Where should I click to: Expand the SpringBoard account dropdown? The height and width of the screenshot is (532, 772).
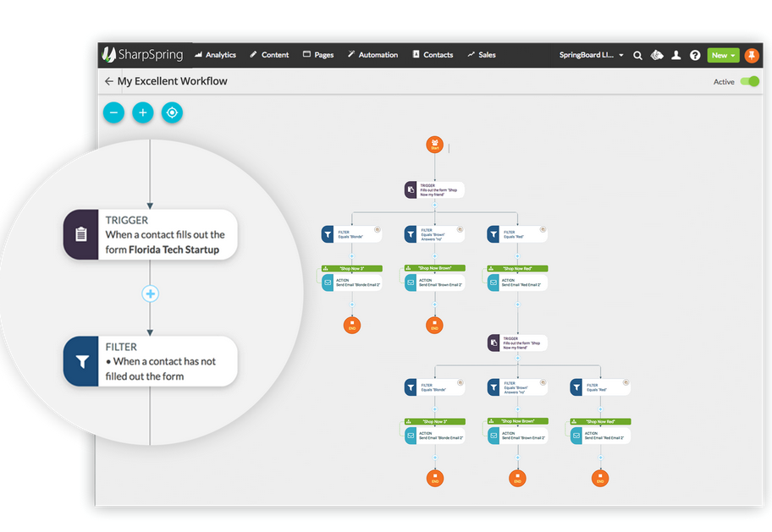tap(592, 55)
